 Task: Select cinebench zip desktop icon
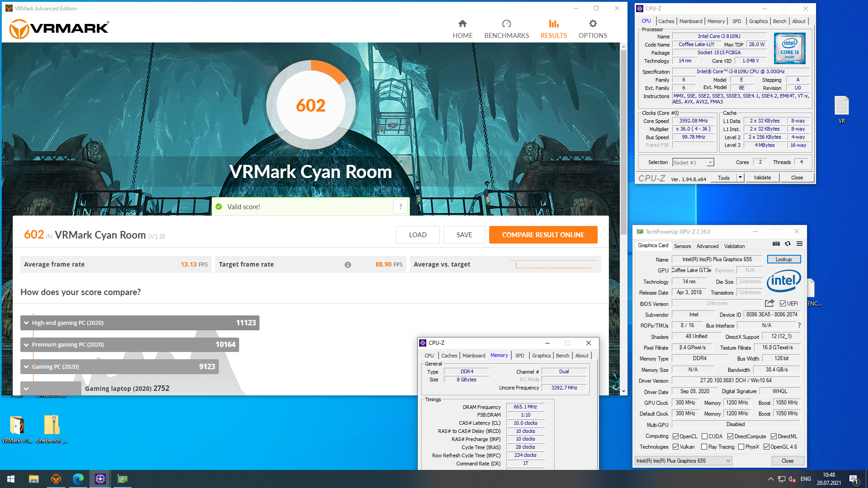(52, 429)
